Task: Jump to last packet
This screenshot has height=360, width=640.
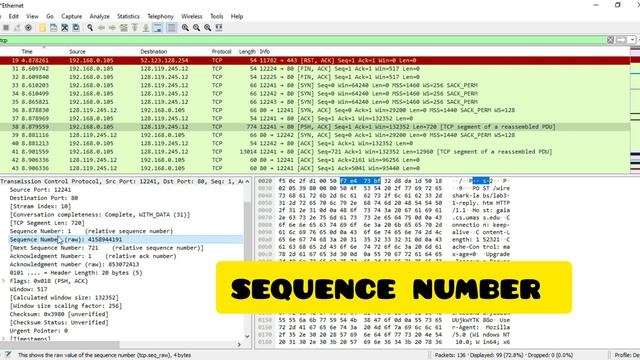Action: tap(146, 28)
